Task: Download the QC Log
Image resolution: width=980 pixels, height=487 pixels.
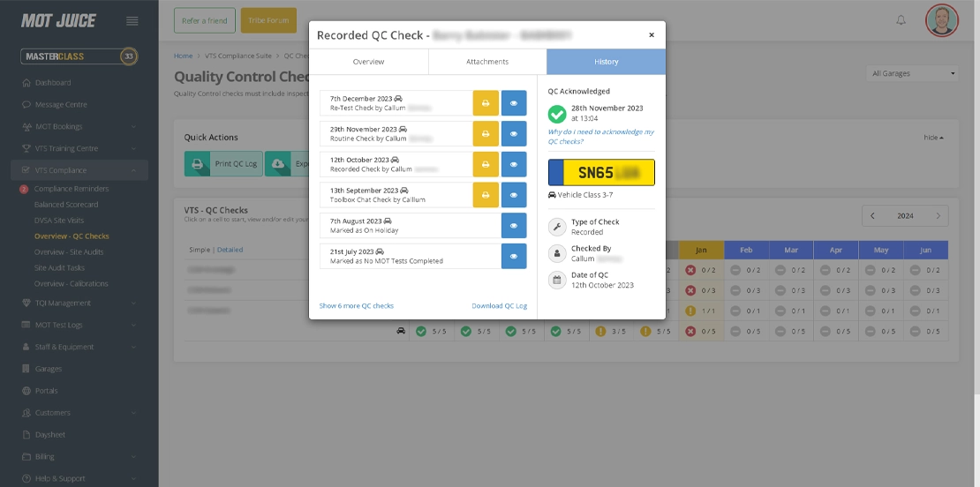Action: coord(500,306)
